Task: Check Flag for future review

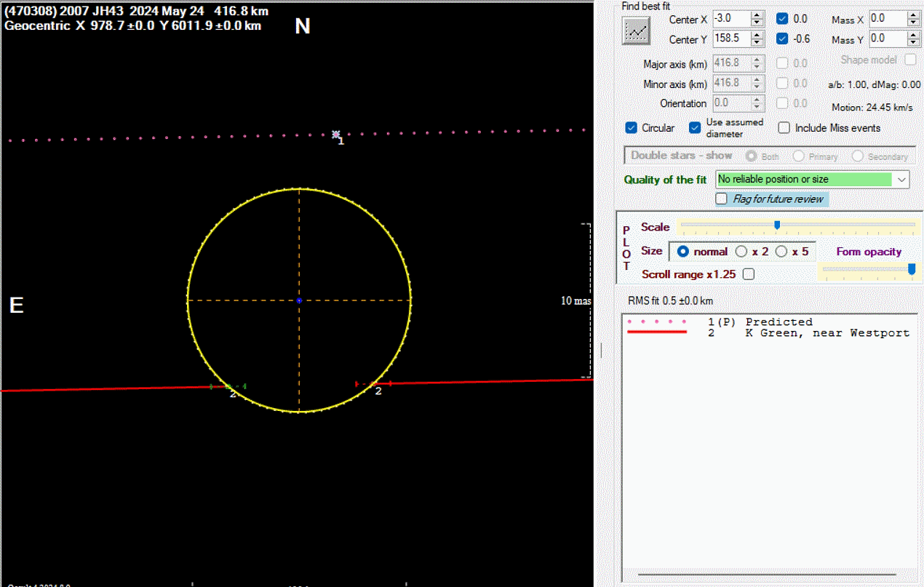Action: coord(722,199)
